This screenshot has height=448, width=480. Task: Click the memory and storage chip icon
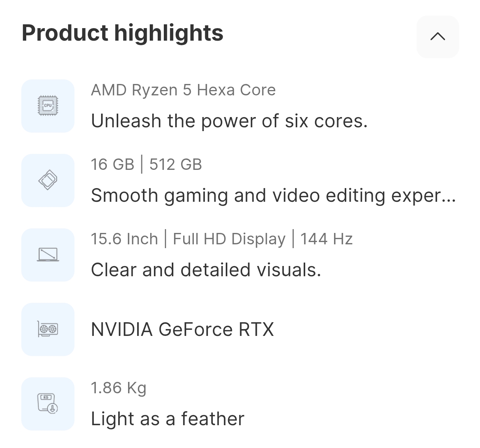pos(48,180)
